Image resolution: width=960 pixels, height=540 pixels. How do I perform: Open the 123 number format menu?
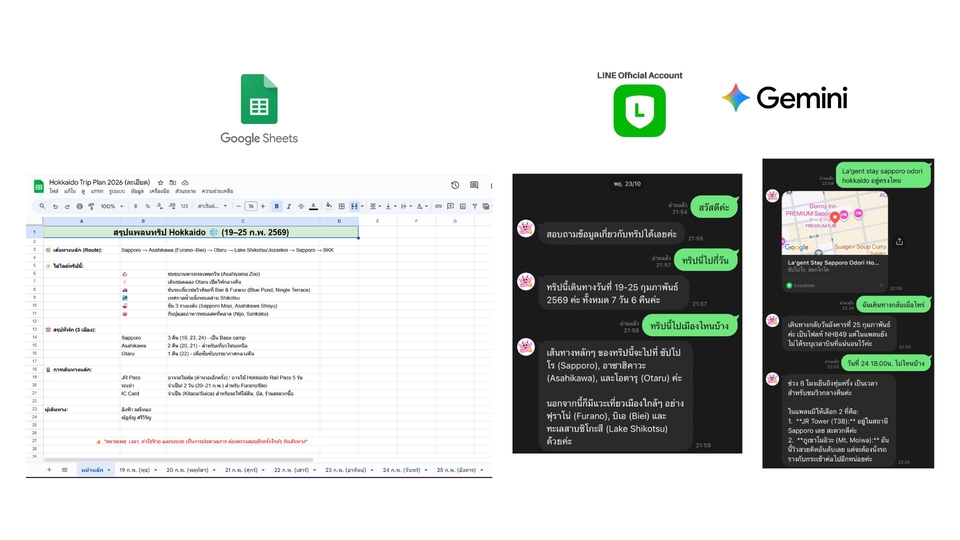click(x=184, y=206)
